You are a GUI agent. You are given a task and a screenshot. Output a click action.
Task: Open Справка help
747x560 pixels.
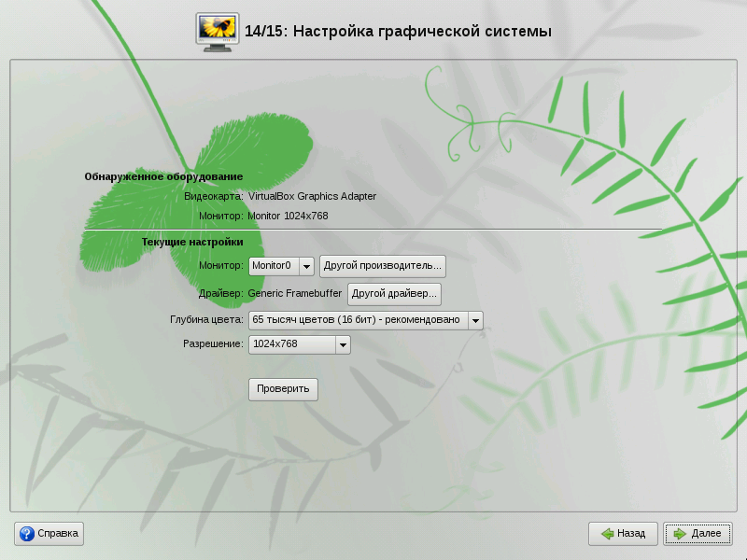pos(49,534)
